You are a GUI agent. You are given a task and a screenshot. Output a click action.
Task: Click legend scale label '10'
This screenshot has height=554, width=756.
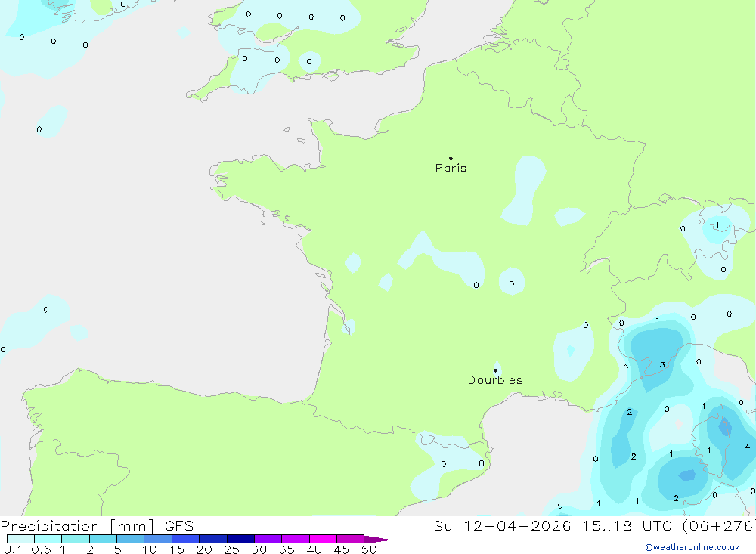point(150,549)
